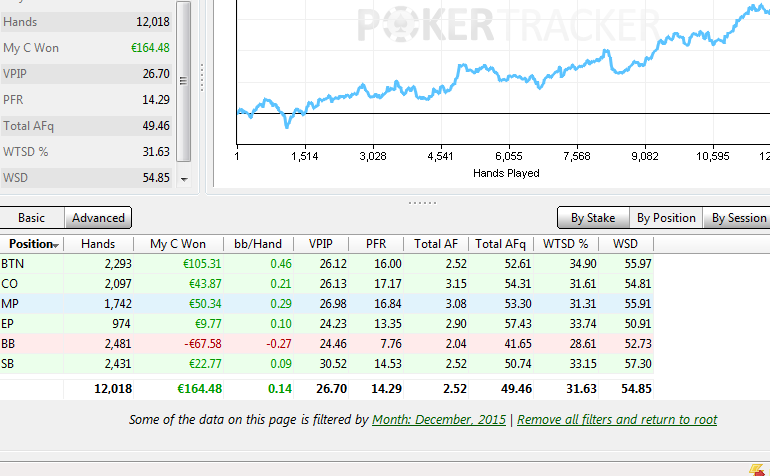
Task: Click the status bar icon at bottom right
Action: (x=758, y=470)
